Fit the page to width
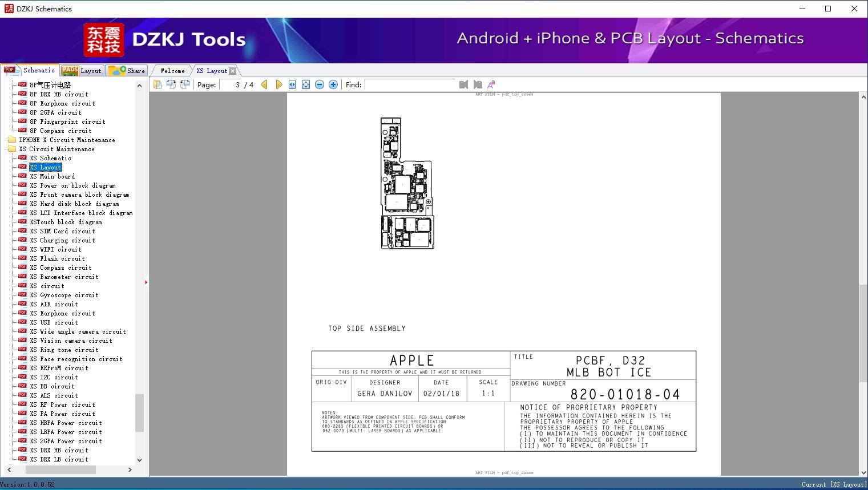 292,84
